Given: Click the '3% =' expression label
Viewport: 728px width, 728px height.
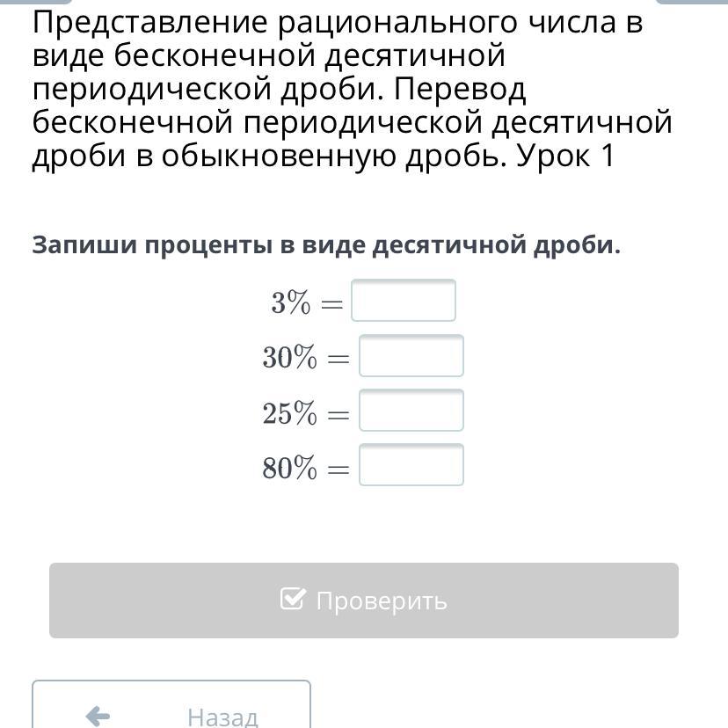Looking at the screenshot, I should [308, 302].
